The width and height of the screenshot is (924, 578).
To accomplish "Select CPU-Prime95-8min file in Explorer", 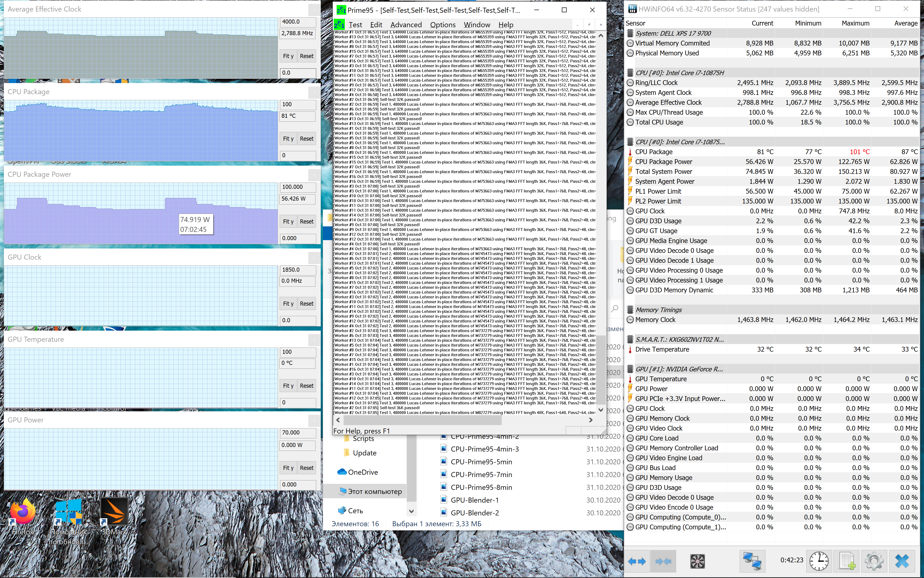I will click(x=481, y=487).
